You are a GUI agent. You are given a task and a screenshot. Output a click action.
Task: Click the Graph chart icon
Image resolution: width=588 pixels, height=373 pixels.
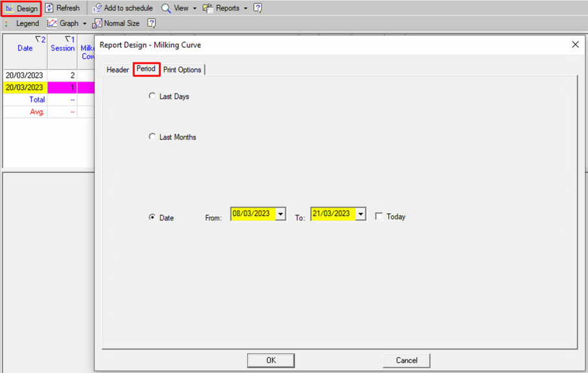point(52,23)
